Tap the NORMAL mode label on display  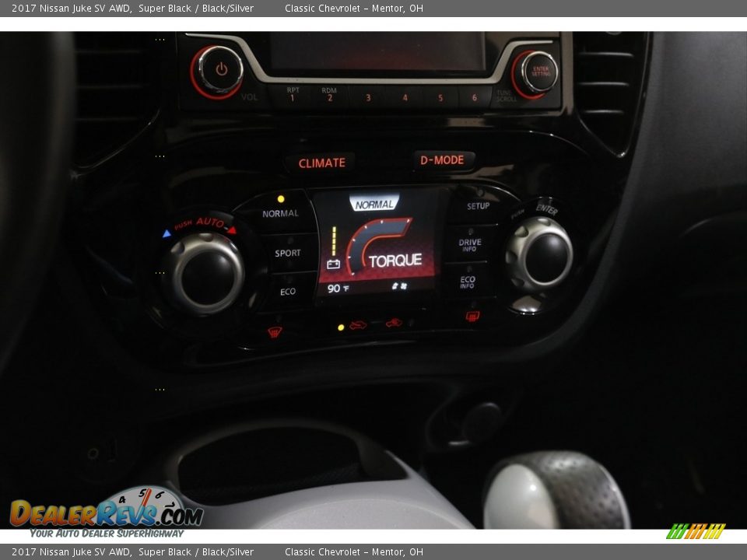click(x=374, y=205)
